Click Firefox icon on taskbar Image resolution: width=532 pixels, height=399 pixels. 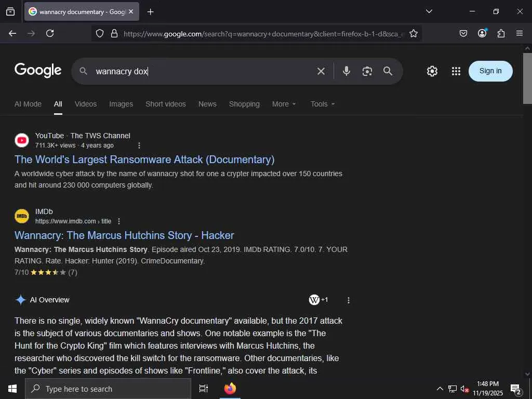230,389
